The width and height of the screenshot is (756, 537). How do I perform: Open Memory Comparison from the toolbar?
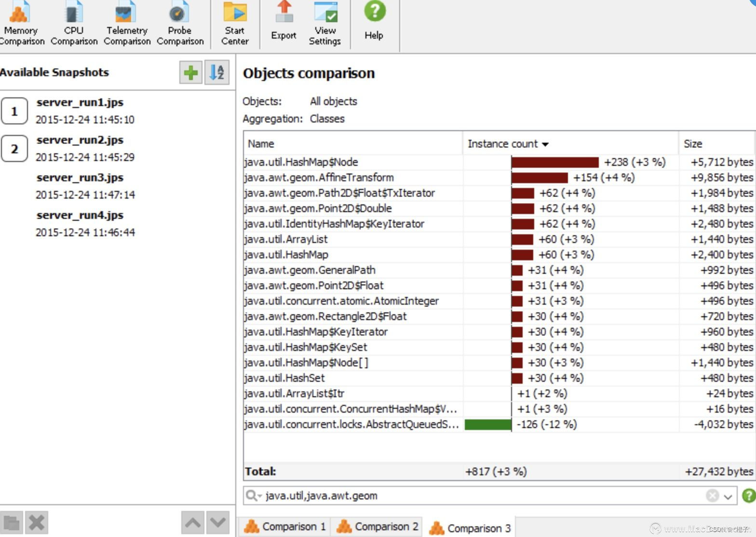(x=21, y=24)
